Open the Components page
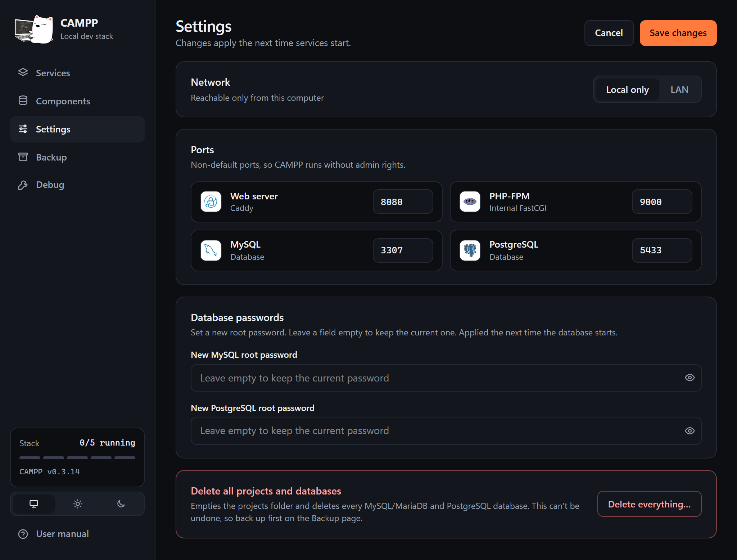 point(77,101)
